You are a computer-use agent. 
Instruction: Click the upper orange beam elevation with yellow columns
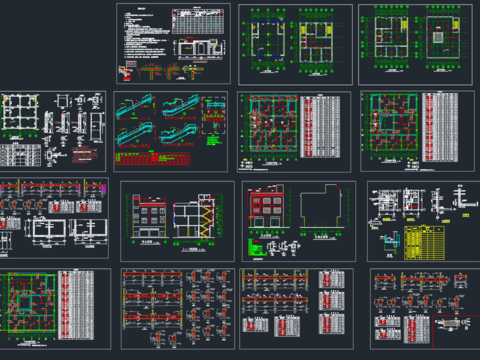(x=275, y=278)
